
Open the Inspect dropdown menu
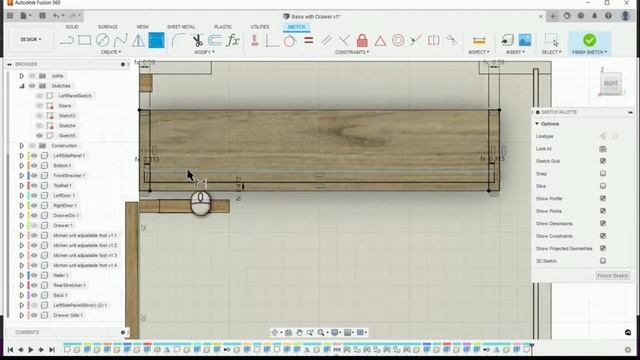479,52
